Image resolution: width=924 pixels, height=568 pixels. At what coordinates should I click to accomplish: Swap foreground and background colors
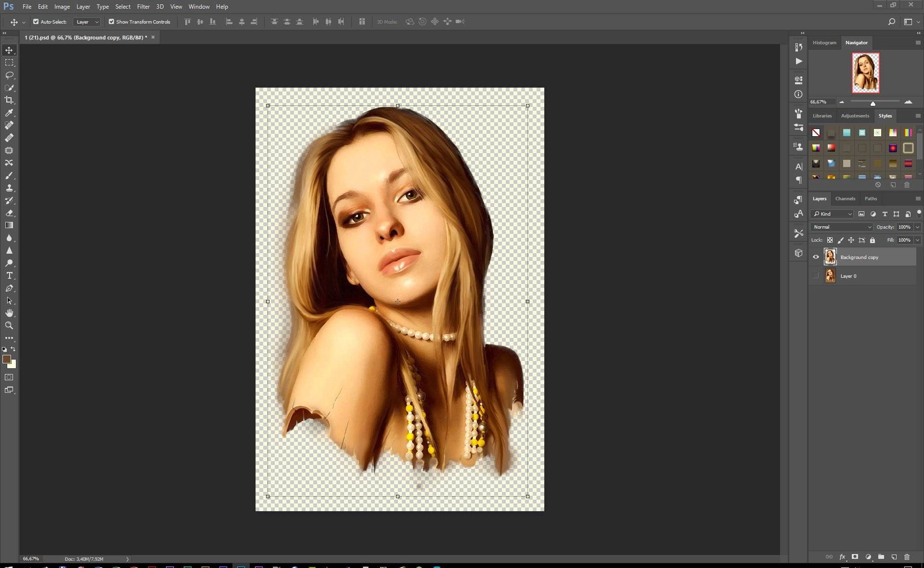coord(13,349)
